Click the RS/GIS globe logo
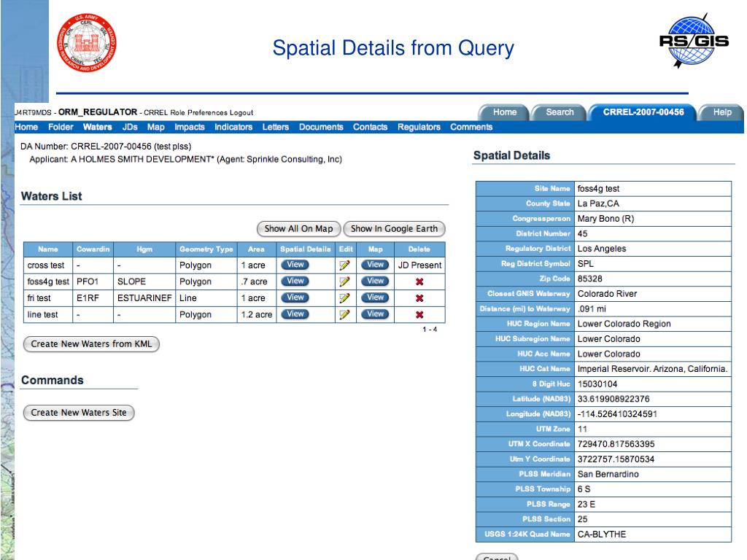Viewport: 747px width, 560px height. (x=694, y=41)
